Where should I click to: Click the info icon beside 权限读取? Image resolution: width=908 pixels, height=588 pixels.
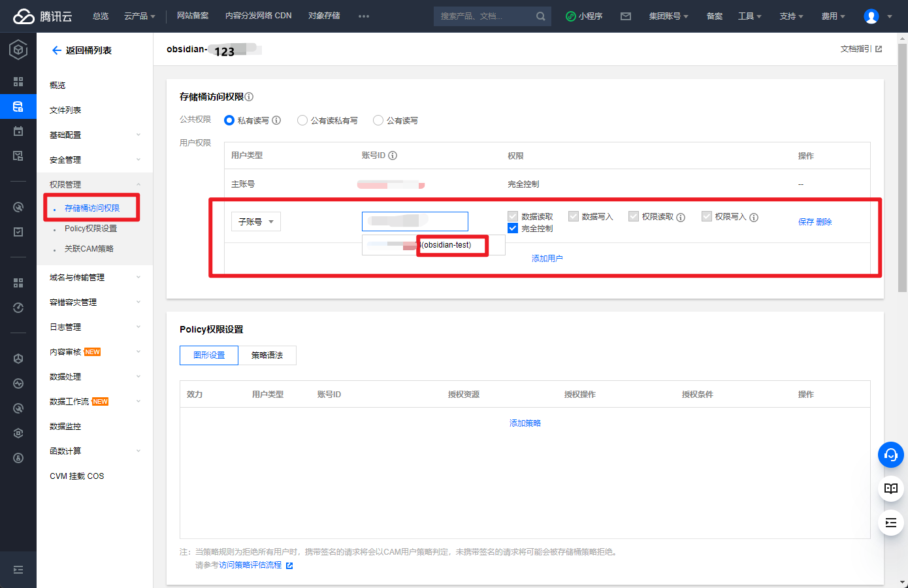(681, 218)
